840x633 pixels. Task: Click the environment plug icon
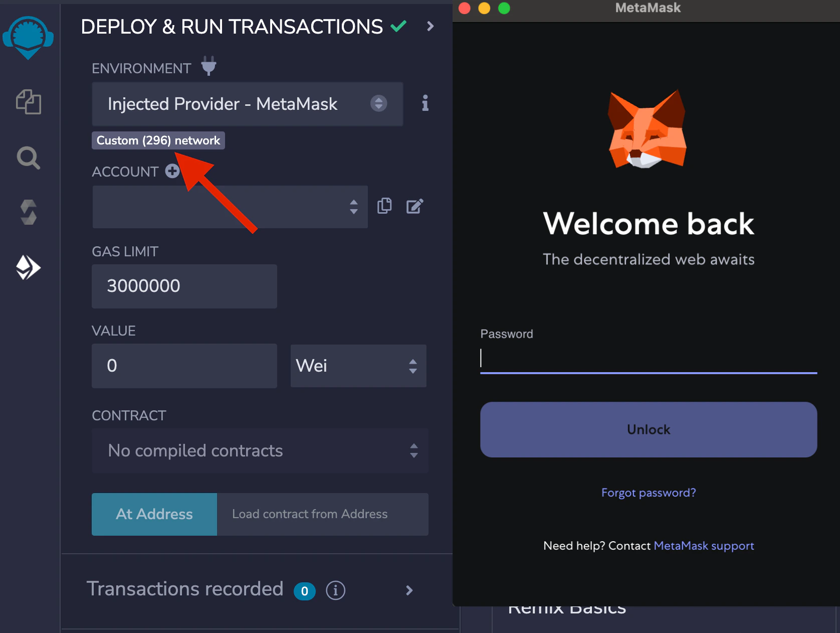208,66
